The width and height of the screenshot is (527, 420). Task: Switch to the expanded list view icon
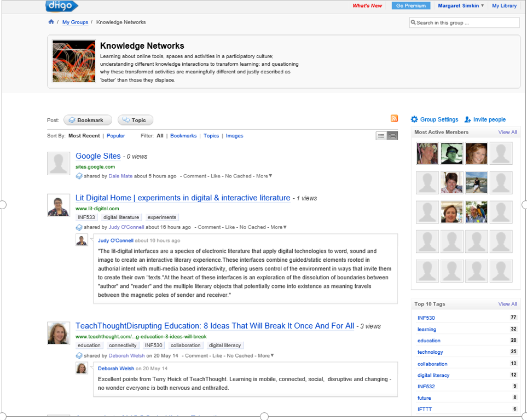(x=392, y=136)
